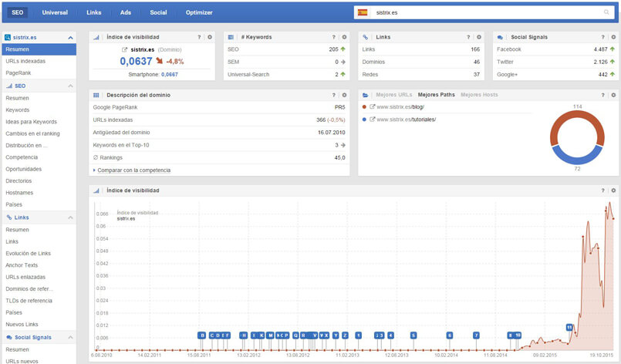Viewport: 621px width, 364px height.
Task: Open the Optimizer tab
Action: (199, 12)
